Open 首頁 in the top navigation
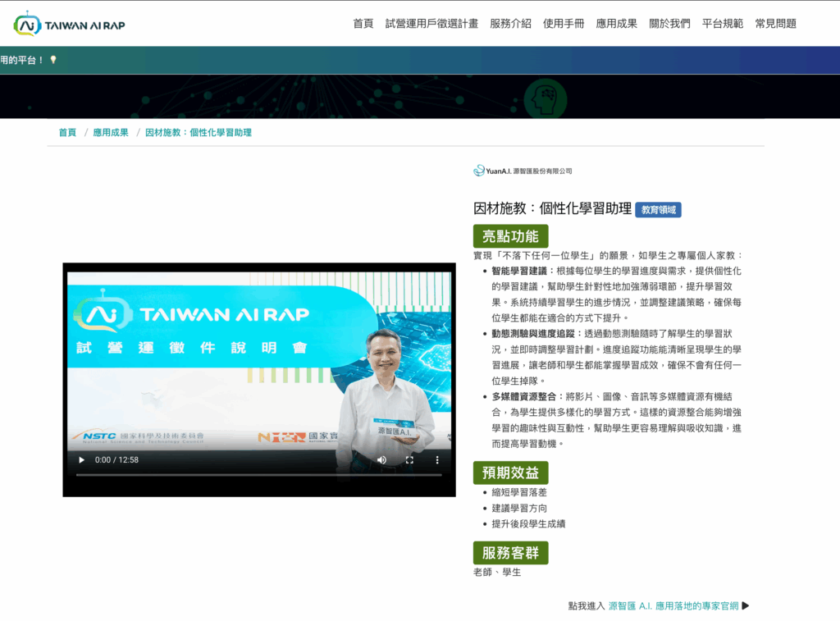The width and height of the screenshot is (840, 621). pos(363,24)
